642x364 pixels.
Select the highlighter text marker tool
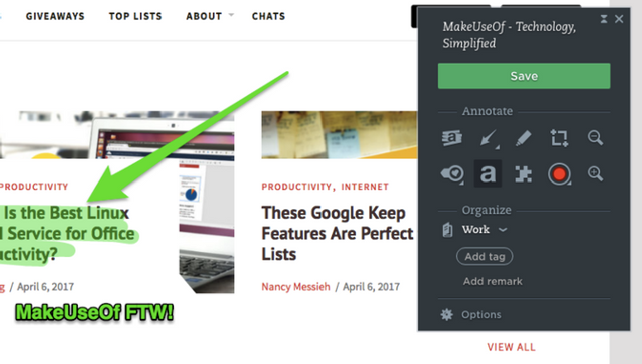point(452,138)
